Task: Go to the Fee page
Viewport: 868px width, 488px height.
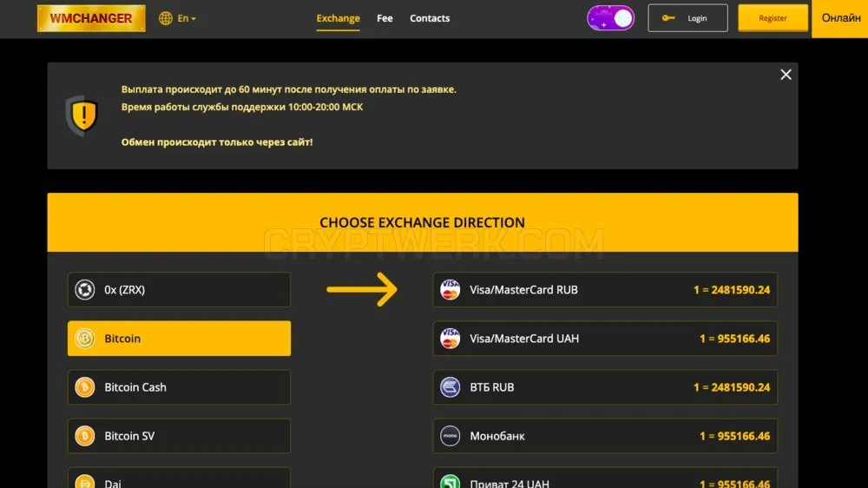Action: click(x=385, y=18)
